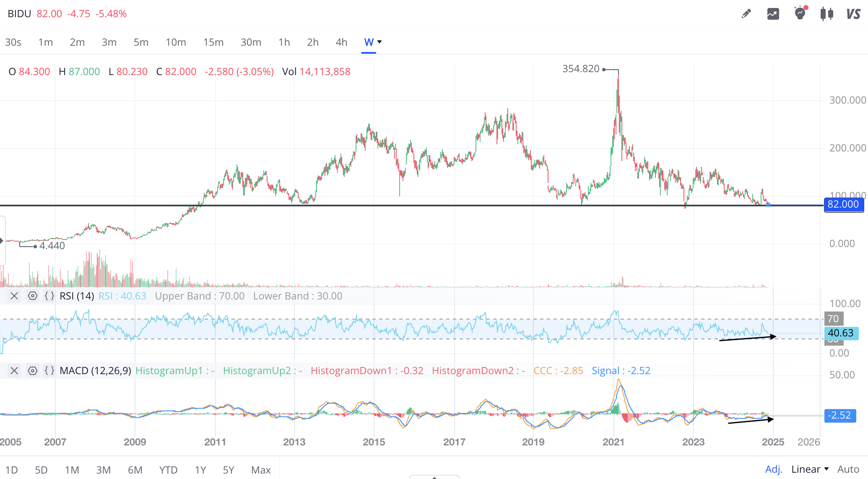Set range to 1Y
This screenshot has width=868, height=479.
point(200,470)
